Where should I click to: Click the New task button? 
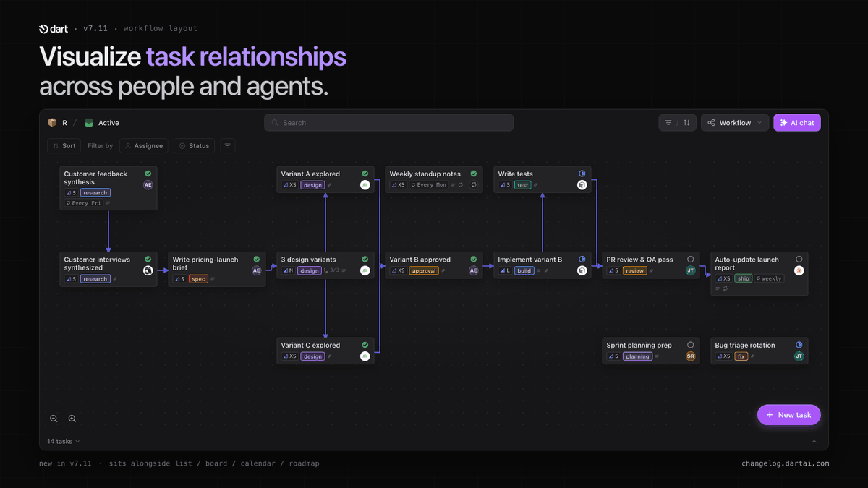(789, 415)
